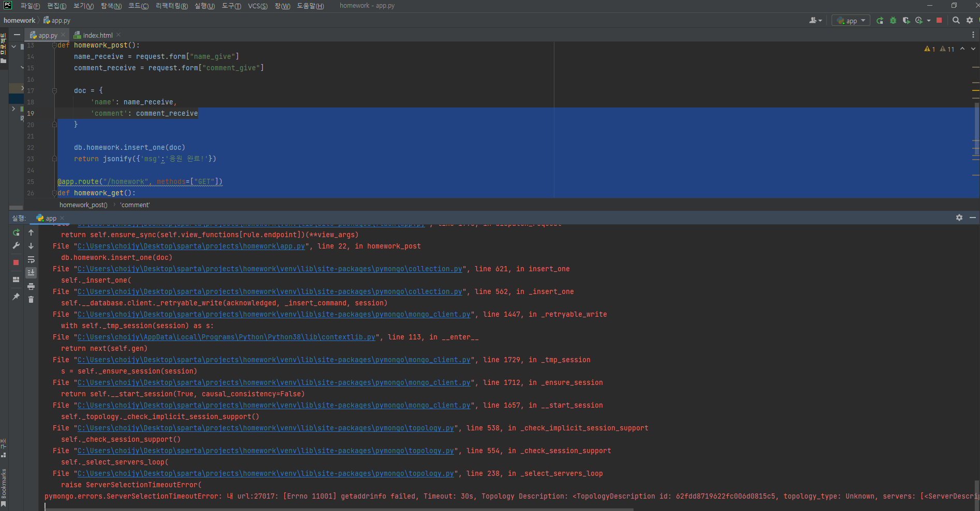Close the app.py editor tab
This screenshot has width=980, height=511.
(x=63, y=35)
